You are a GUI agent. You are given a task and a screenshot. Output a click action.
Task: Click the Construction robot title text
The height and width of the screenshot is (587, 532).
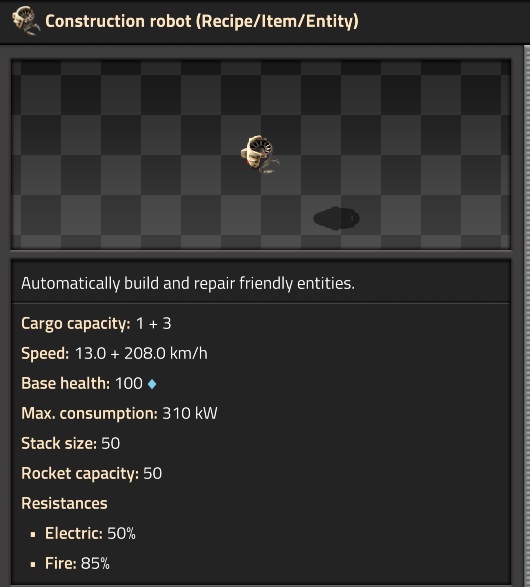(x=202, y=21)
